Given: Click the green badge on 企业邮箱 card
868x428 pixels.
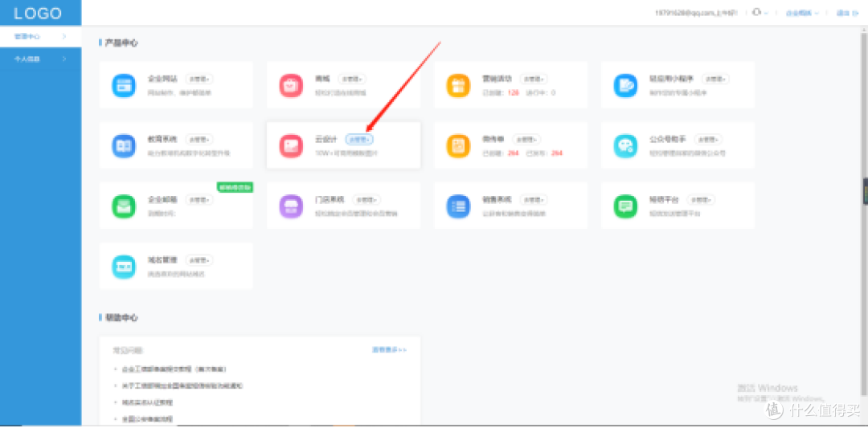Looking at the screenshot, I should pos(235,187).
